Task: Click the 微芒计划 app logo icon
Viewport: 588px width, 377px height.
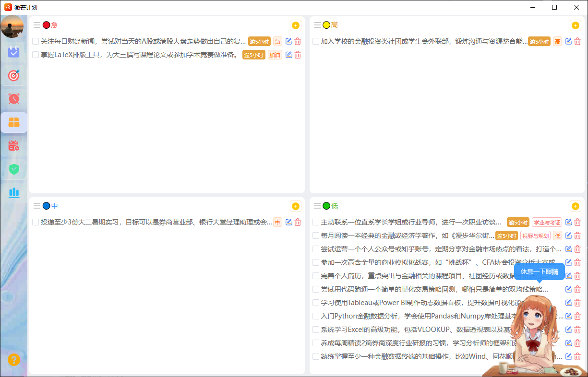Action: click(8, 7)
